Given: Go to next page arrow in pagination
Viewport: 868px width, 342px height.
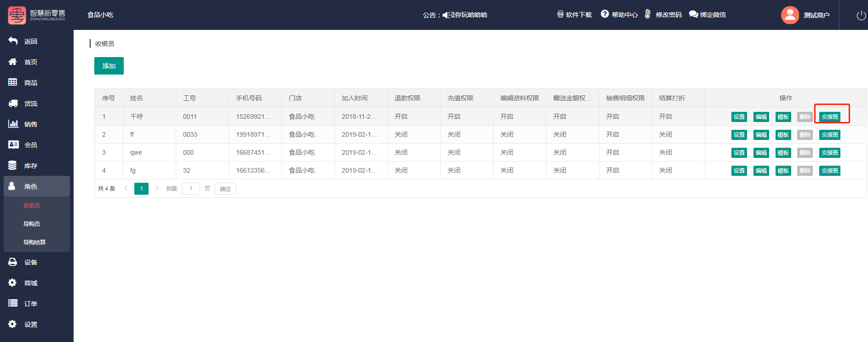Looking at the screenshot, I should point(157,188).
